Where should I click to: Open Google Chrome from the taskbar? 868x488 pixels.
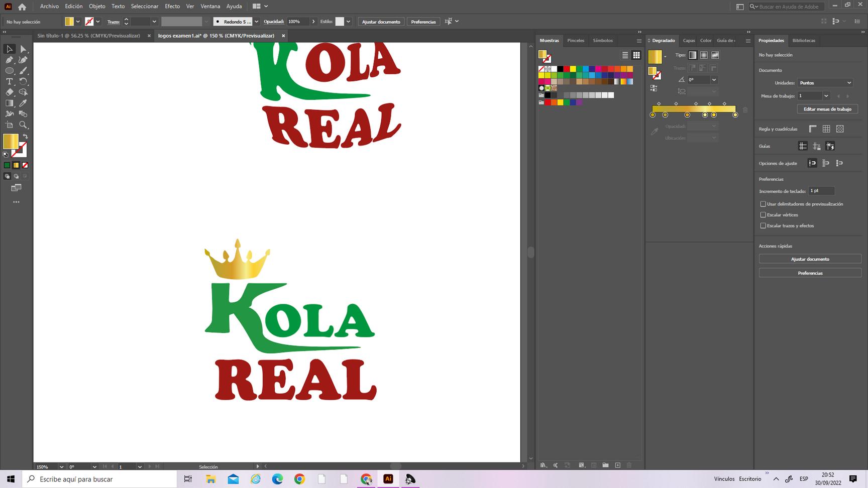tap(299, 479)
